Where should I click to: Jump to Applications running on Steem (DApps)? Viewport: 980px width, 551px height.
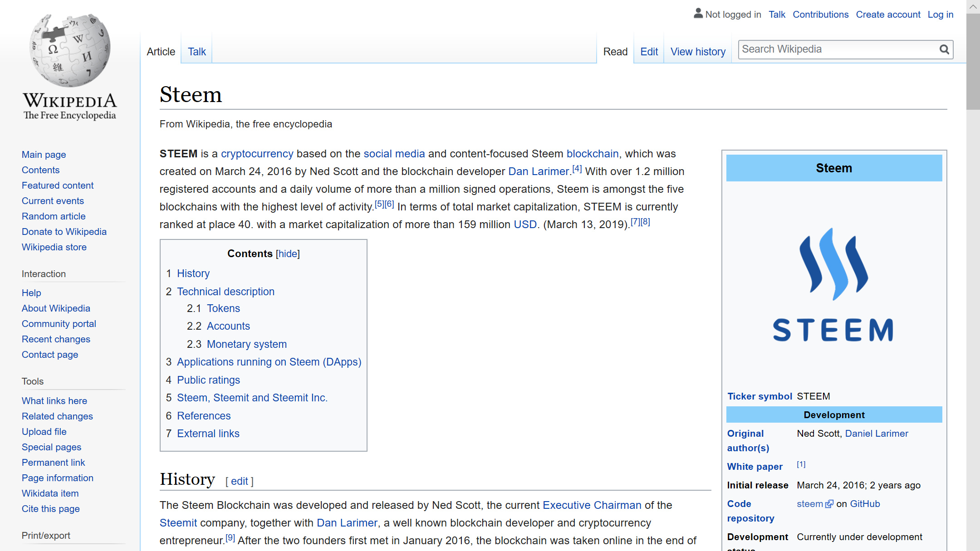pos(269,362)
